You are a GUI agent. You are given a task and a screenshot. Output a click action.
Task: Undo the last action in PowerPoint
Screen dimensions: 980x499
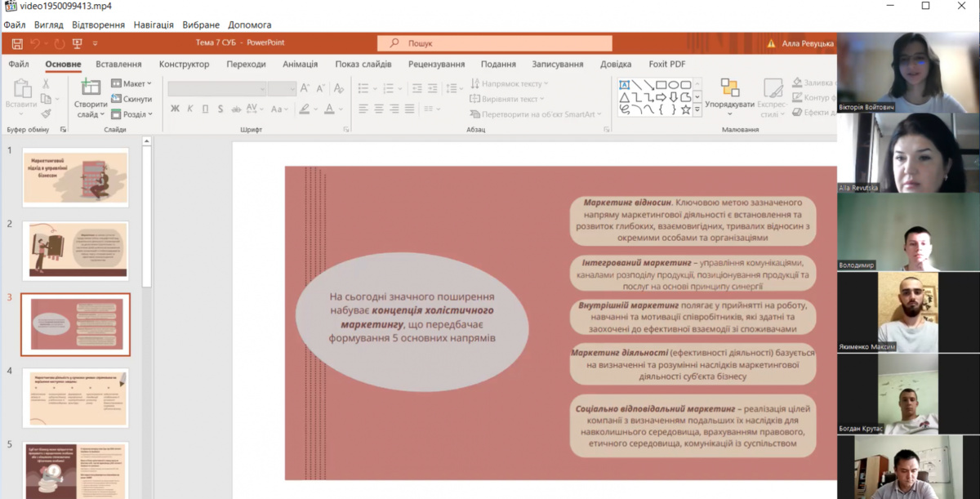[35, 43]
